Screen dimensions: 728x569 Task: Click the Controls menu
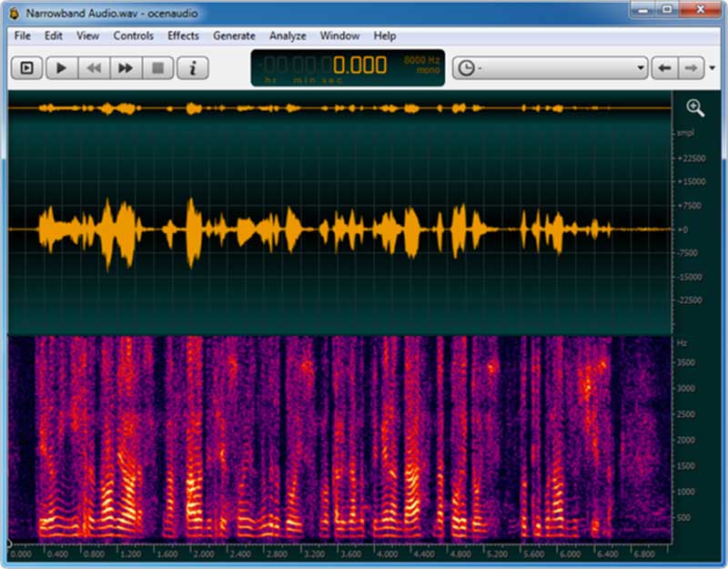133,36
